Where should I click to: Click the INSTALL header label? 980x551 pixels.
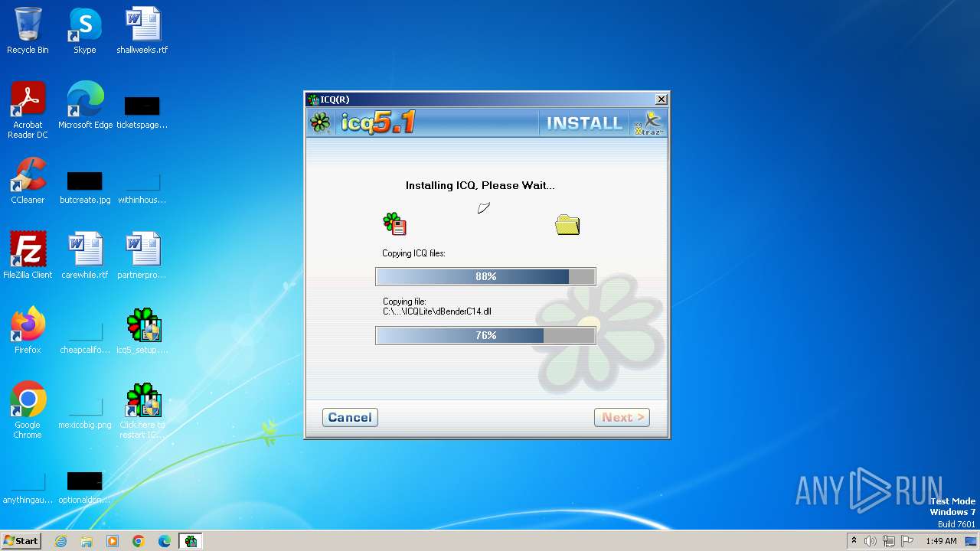point(584,123)
